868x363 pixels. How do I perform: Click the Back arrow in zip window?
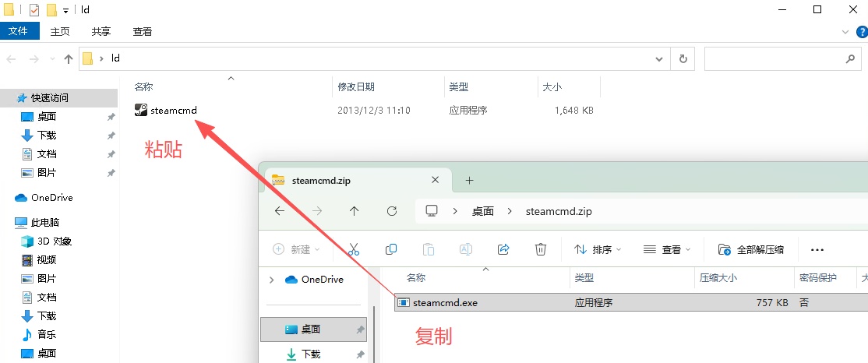pos(280,211)
